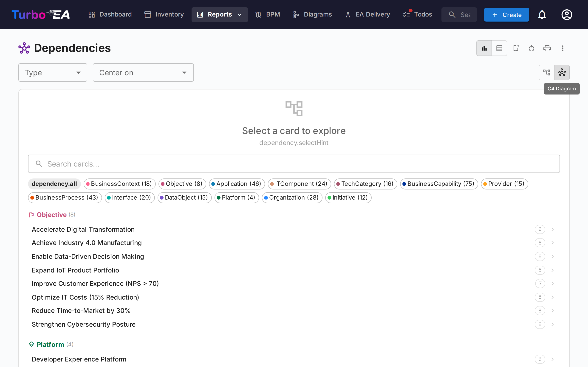This screenshot has height=367, width=588.
Task: Click the Search cards input field
Action: click(294, 164)
